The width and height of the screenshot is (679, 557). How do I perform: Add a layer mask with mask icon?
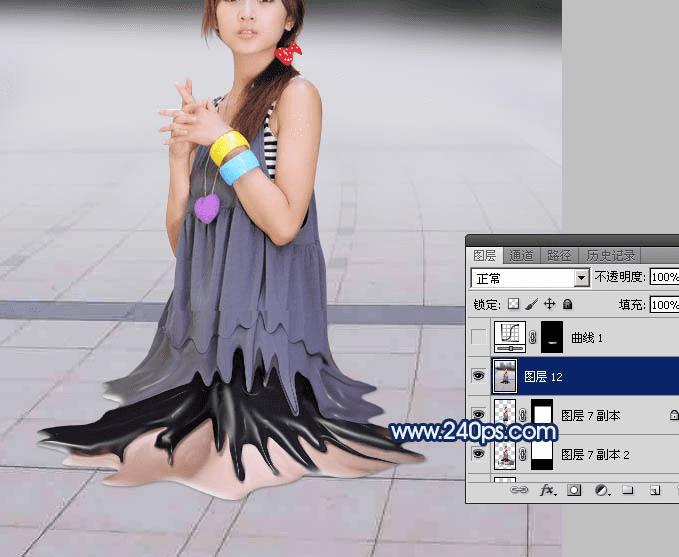[x=574, y=490]
